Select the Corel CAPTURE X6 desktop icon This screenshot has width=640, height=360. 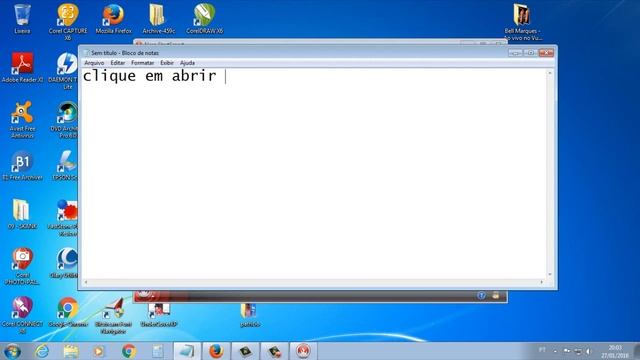[68, 22]
